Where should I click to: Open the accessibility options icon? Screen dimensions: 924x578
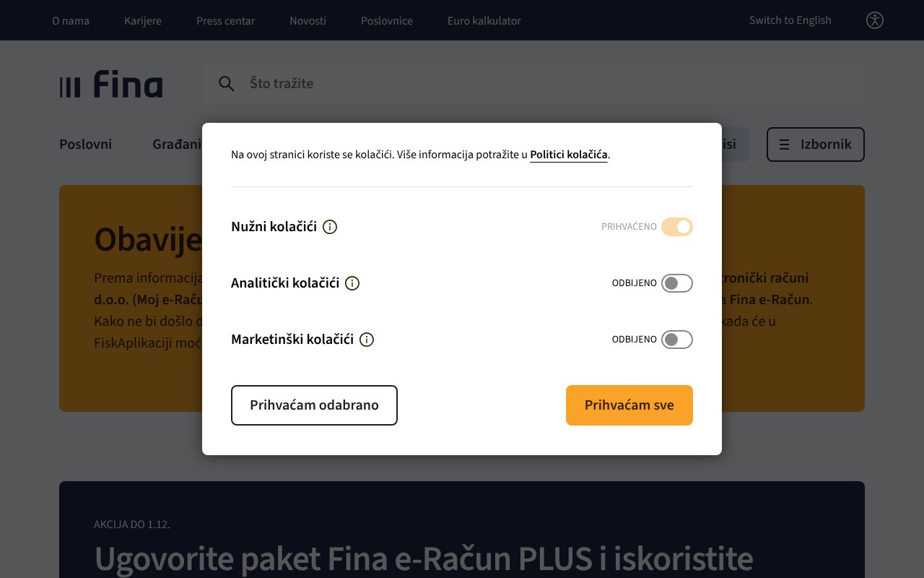click(874, 20)
